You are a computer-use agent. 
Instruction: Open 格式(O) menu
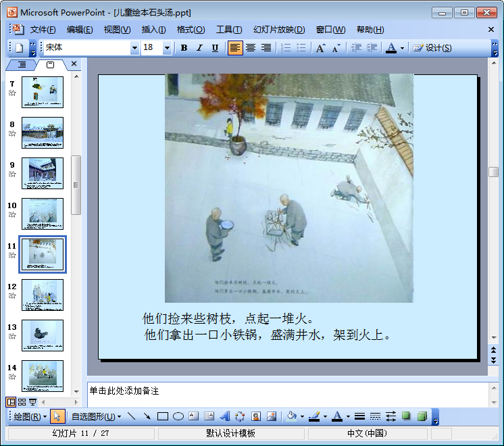[x=191, y=30]
